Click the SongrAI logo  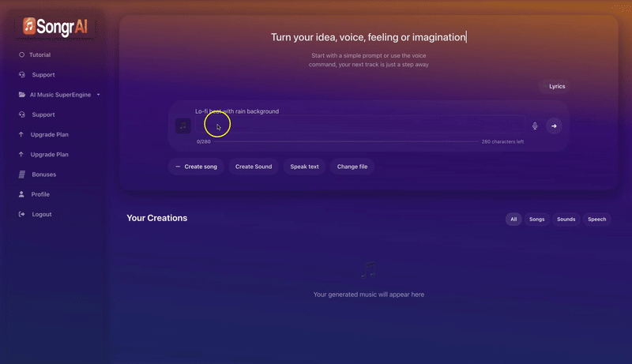[x=55, y=27]
